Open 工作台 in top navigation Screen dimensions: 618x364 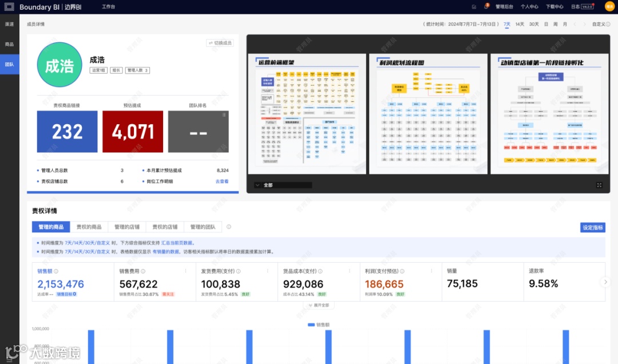(x=108, y=7)
